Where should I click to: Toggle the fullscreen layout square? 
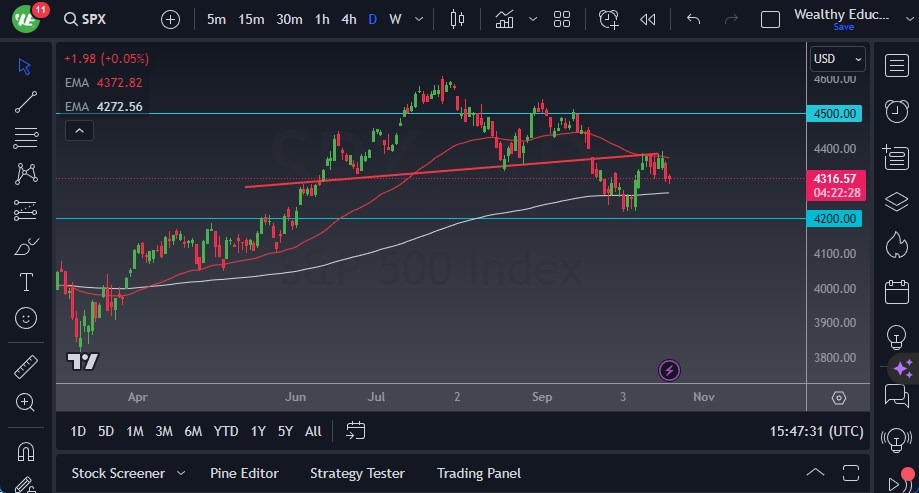click(x=770, y=19)
